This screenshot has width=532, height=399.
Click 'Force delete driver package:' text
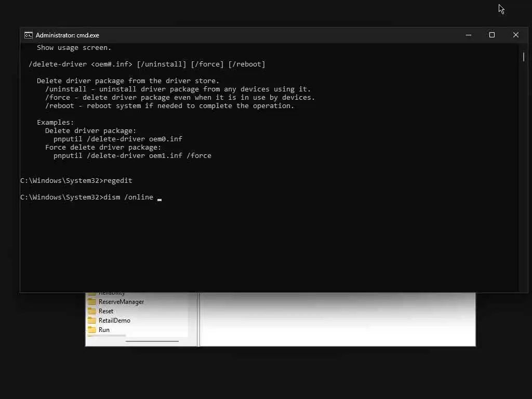(x=103, y=148)
